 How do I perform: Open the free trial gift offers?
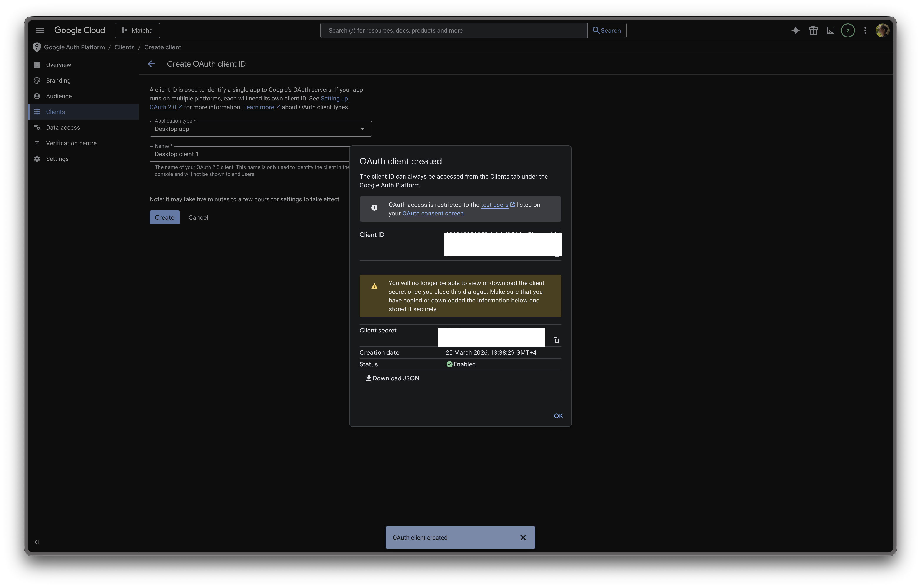coord(813,30)
